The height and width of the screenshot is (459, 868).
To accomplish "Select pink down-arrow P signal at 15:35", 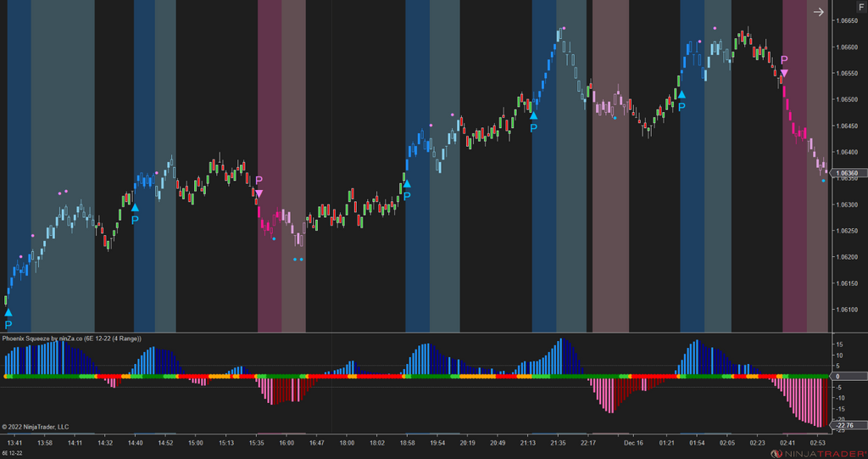I will click(259, 188).
